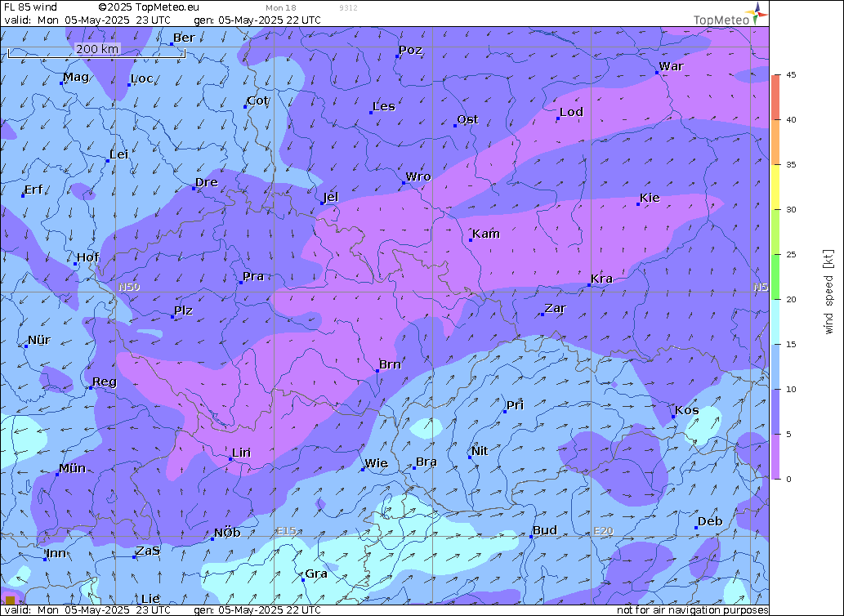Click the '©2025 TopMeteo.eu' copyright text
The width and height of the screenshot is (844, 616).
[149, 7]
